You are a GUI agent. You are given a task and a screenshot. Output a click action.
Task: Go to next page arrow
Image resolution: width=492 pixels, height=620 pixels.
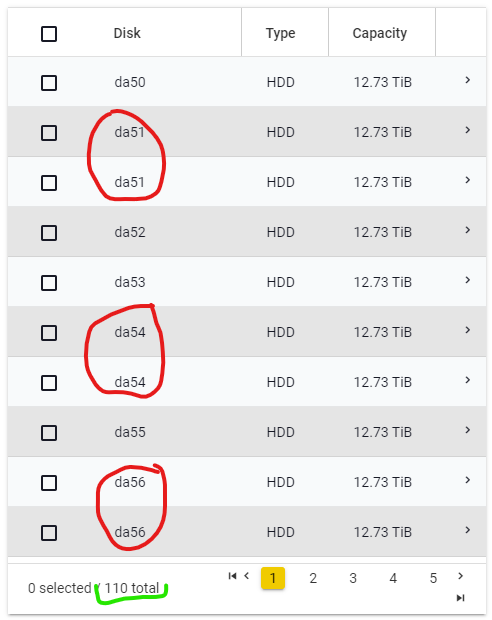coord(460,576)
